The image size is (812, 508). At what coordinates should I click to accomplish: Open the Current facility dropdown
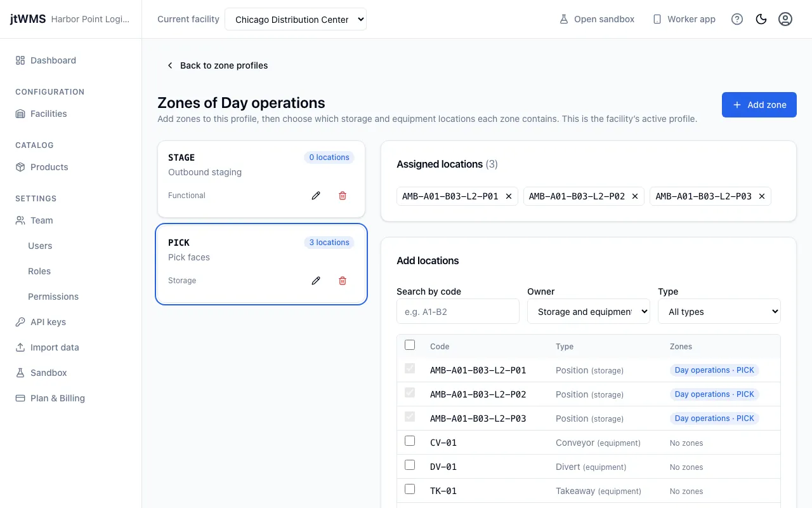point(296,19)
